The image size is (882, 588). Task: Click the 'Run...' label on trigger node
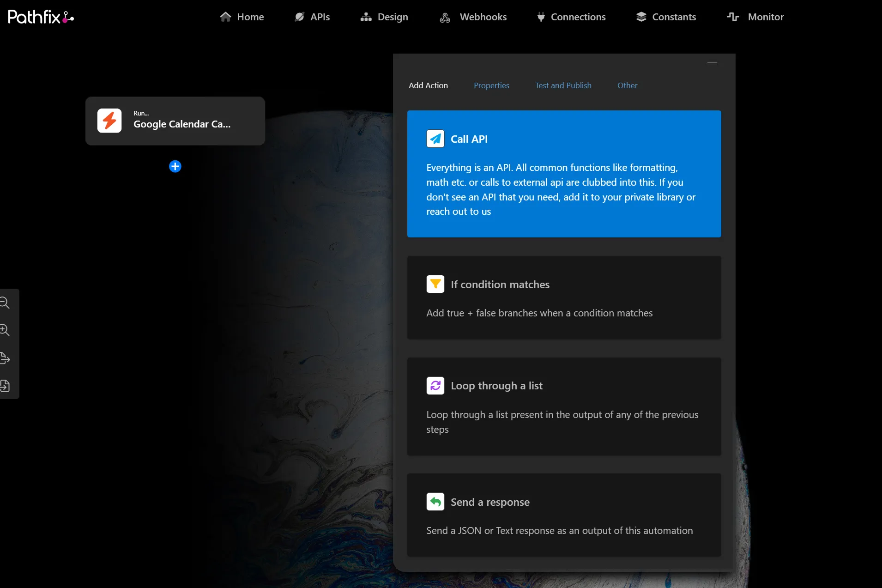click(x=141, y=113)
